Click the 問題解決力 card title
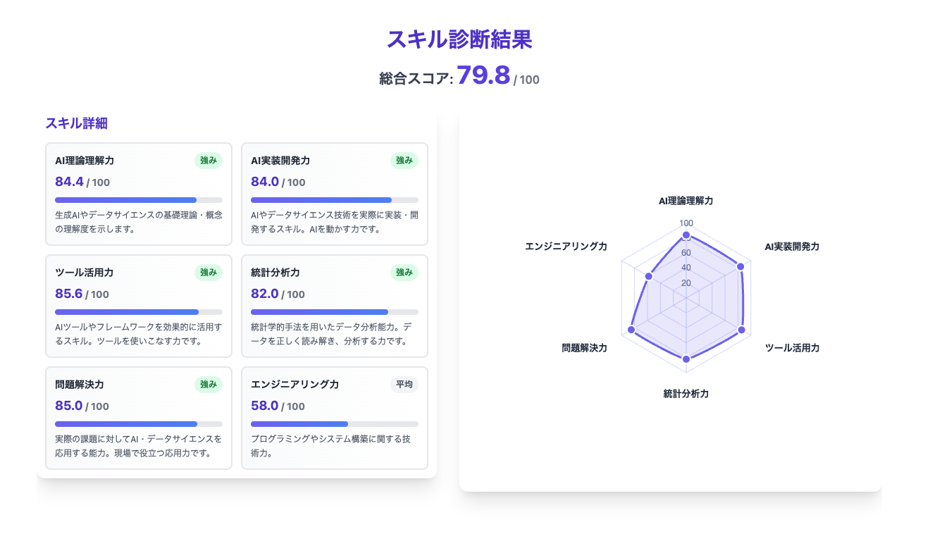Screen dimensions: 930x560 tap(80, 385)
